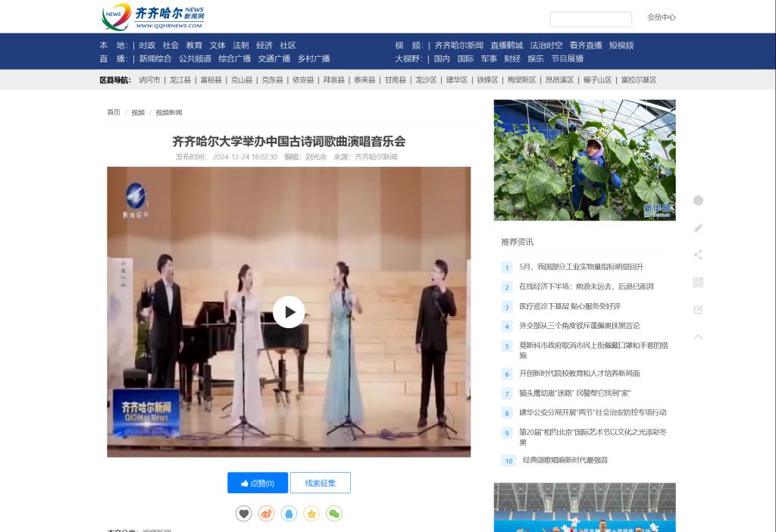Click the search input field
The width and height of the screenshot is (776, 532).
(590, 19)
